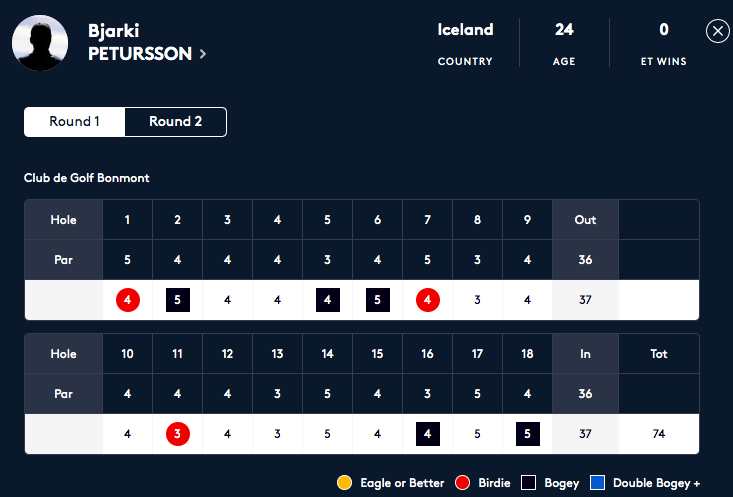733x497 pixels.
Task: Switch to the Round 2 tab
Action: (175, 122)
